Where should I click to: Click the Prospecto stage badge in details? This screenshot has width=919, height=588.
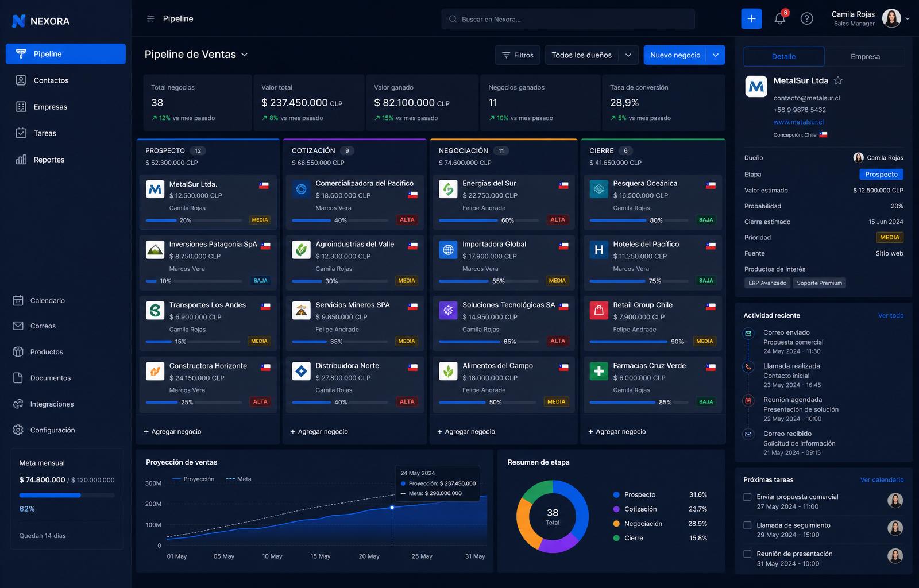[x=881, y=174]
